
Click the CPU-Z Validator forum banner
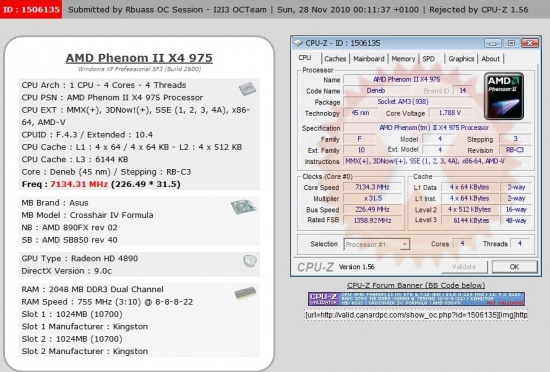tap(416, 299)
